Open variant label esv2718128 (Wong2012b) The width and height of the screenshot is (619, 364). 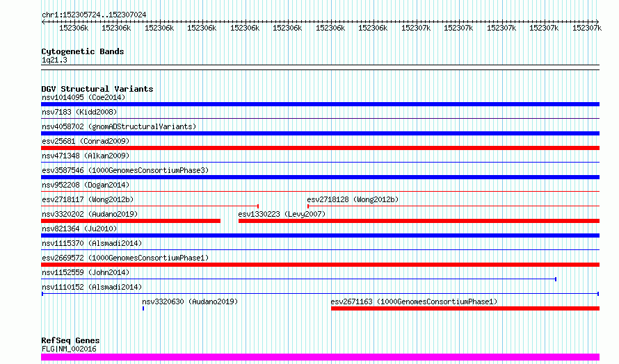pyautogui.click(x=353, y=199)
